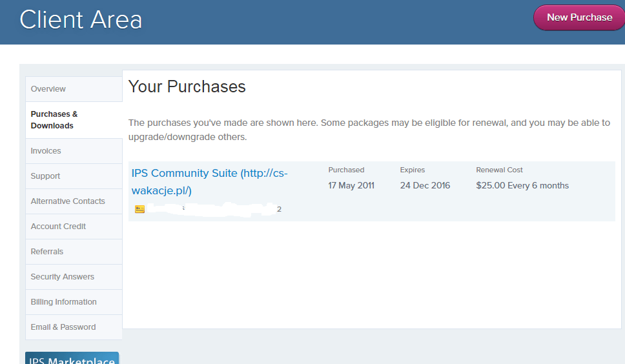Click the 17 May 2011 purchase date
The width and height of the screenshot is (625, 364).
click(351, 186)
